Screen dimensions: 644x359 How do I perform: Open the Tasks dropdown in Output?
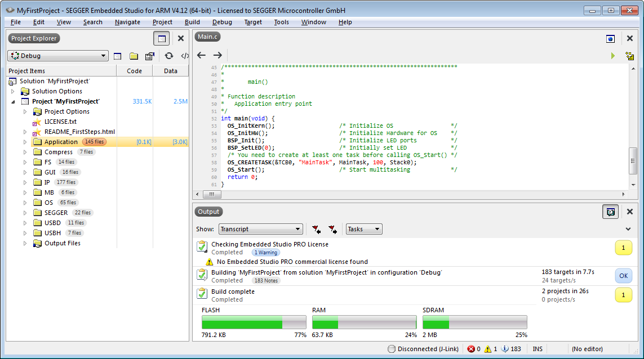tap(364, 229)
